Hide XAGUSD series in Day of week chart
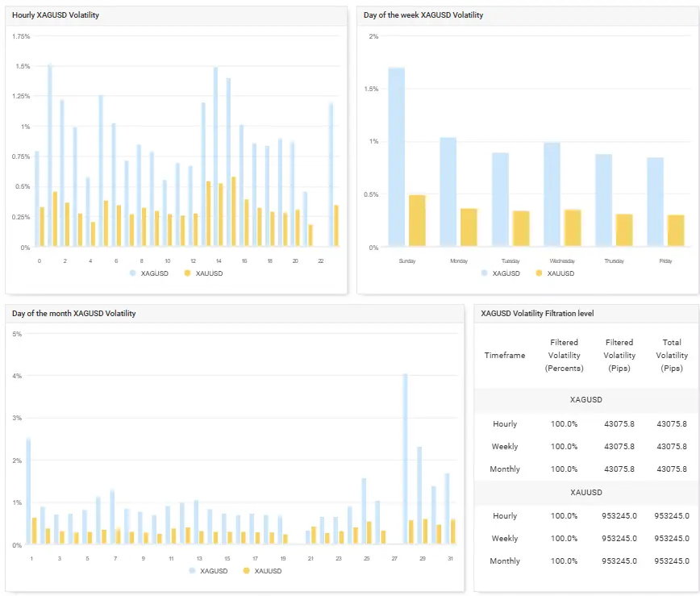The height and width of the screenshot is (596, 700). click(502, 273)
